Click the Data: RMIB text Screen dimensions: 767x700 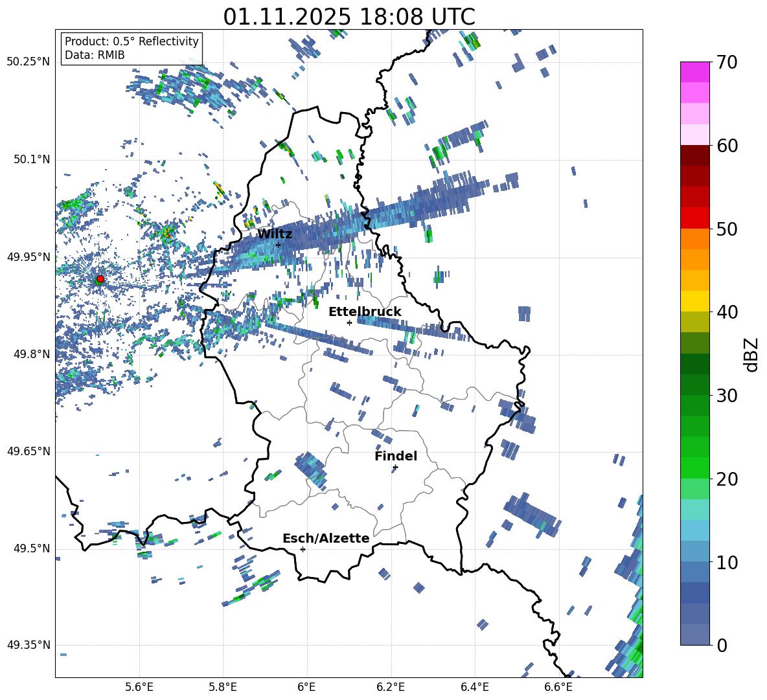pos(95,55)
